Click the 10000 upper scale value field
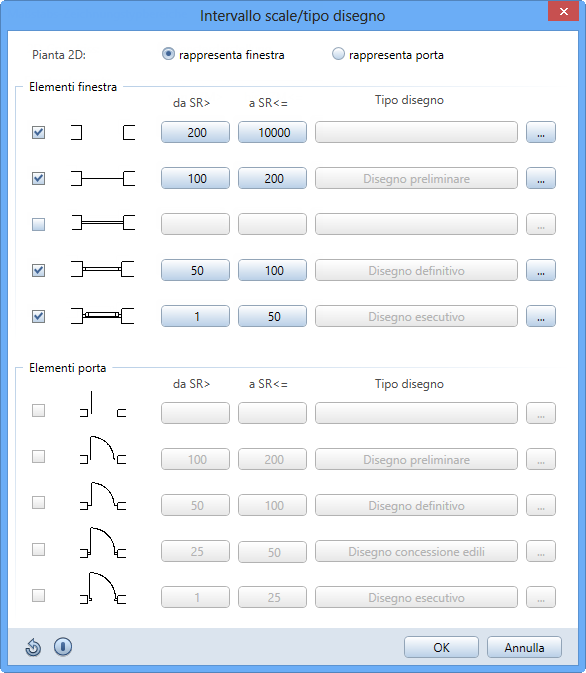Viewport: 586px width, 673px height. pos(273,132)
